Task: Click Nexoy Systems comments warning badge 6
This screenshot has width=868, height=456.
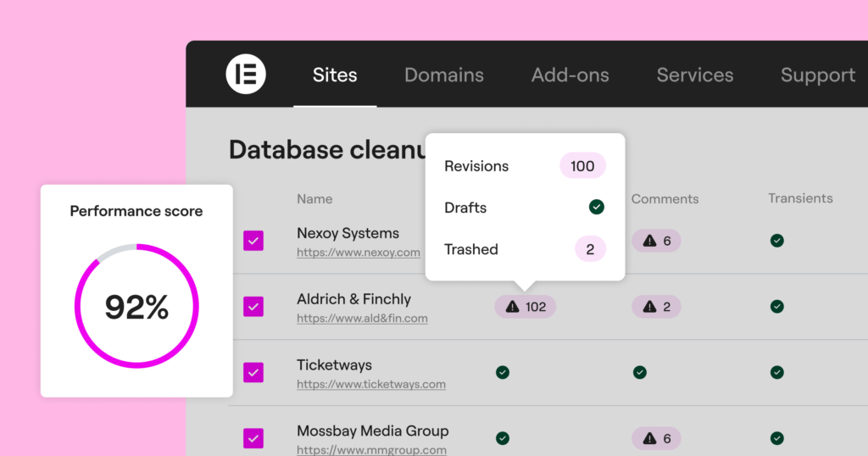Action: coord(657,241)
